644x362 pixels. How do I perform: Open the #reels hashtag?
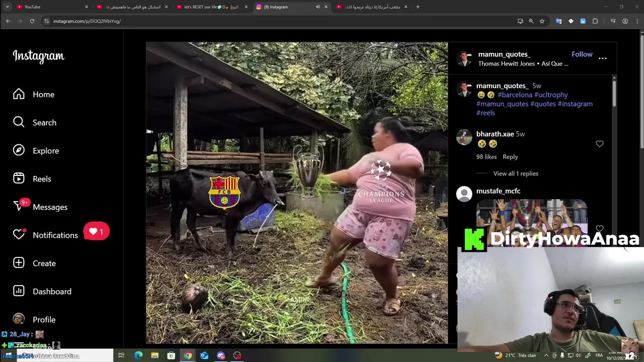coord(486,113)
